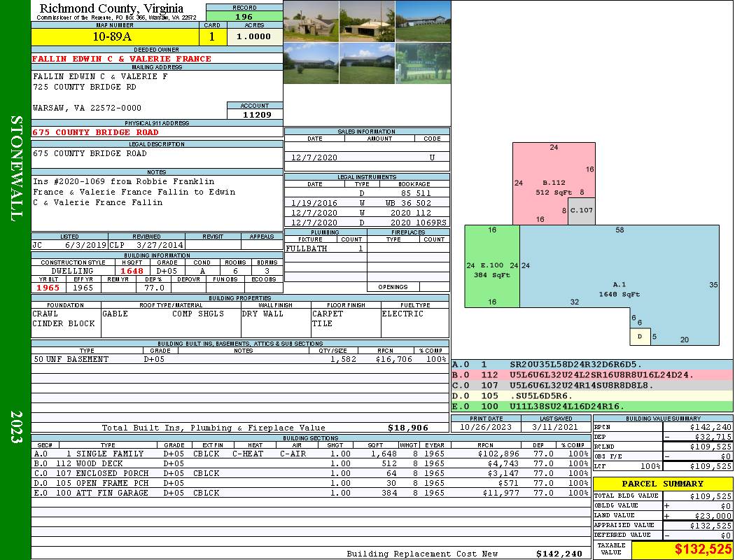Click the pink B.0 112 sketch vector legend row
The image size is (735, 560).
click(592, 375)
